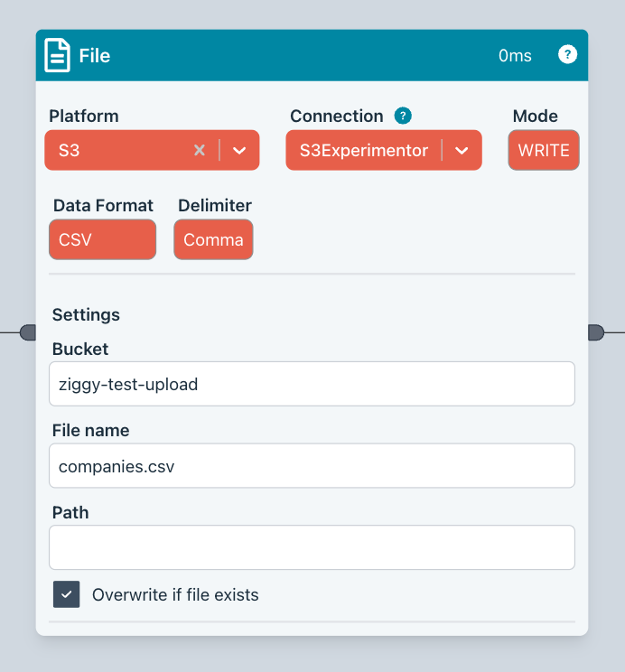625x672 pixels.
Task: Click the File title in node header
Action: coord(95,56)
